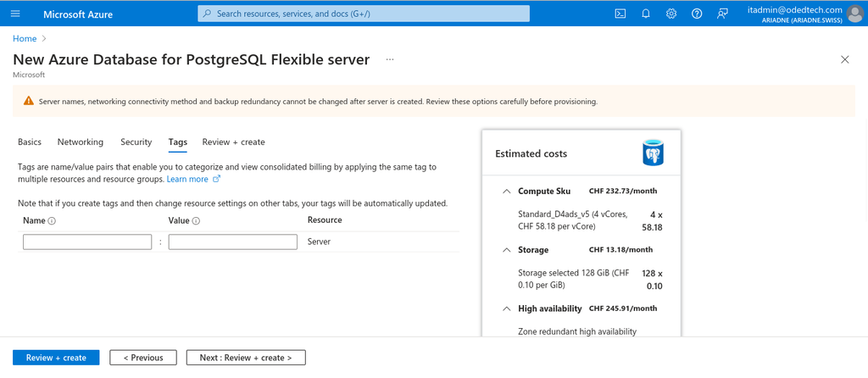
Task: Select the Tags tab
Action: point(178,142)
